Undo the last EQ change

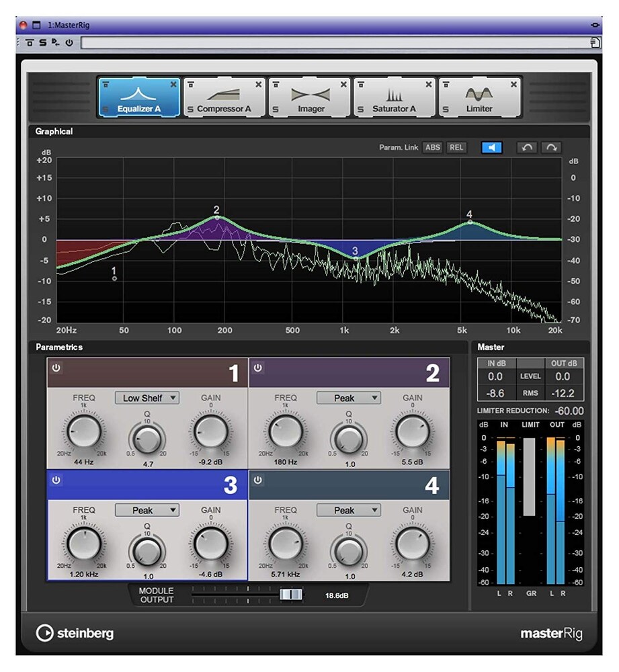pyautogui.click(x=527, y=148)
